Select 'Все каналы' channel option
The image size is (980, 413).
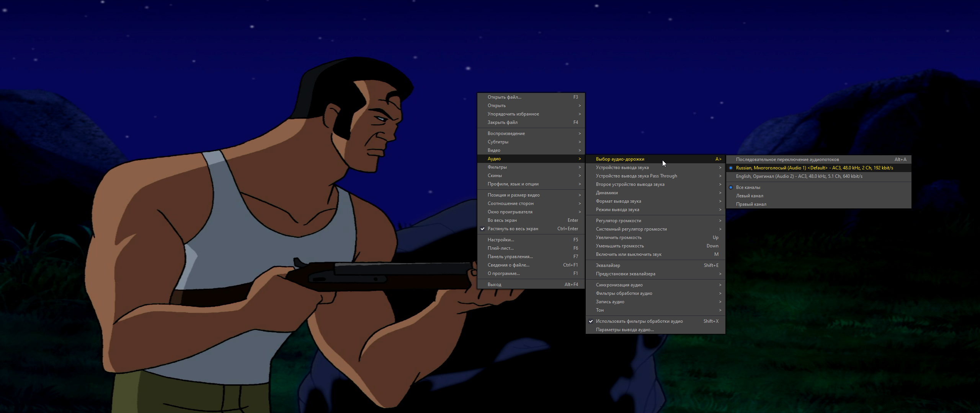coord(818,187)
